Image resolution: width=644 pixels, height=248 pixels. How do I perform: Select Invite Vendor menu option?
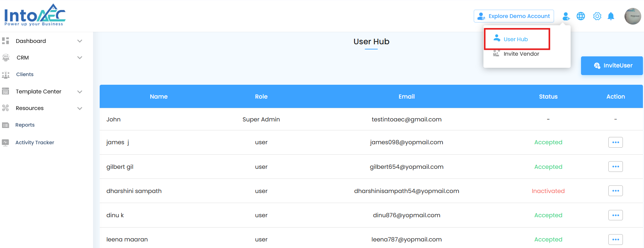pos(521,54)
